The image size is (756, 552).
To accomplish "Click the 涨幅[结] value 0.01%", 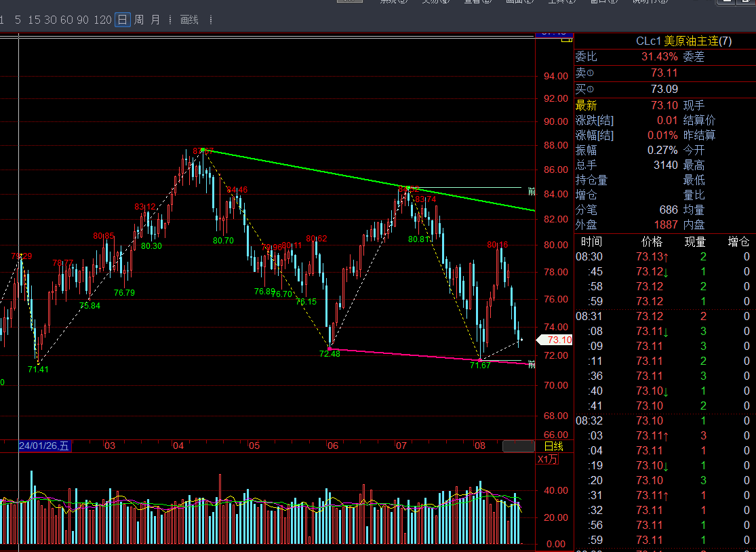I will (x=662, y=136).
